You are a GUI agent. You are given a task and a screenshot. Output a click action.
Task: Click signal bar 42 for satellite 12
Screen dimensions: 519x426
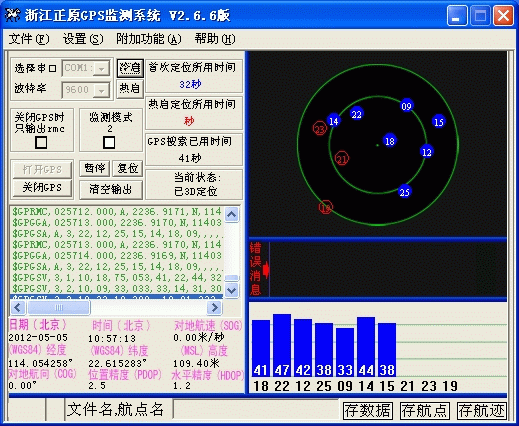pos(303,348)
